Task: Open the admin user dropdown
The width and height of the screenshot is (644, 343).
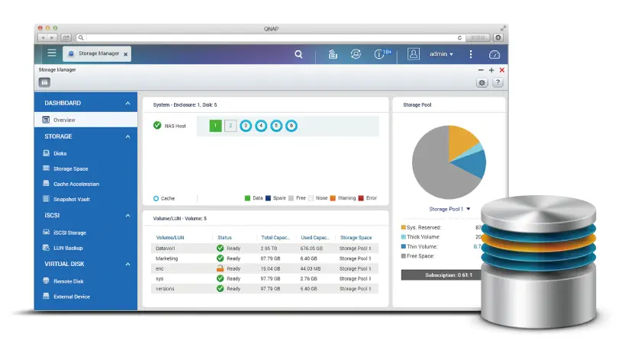Action: click(441, 54)
